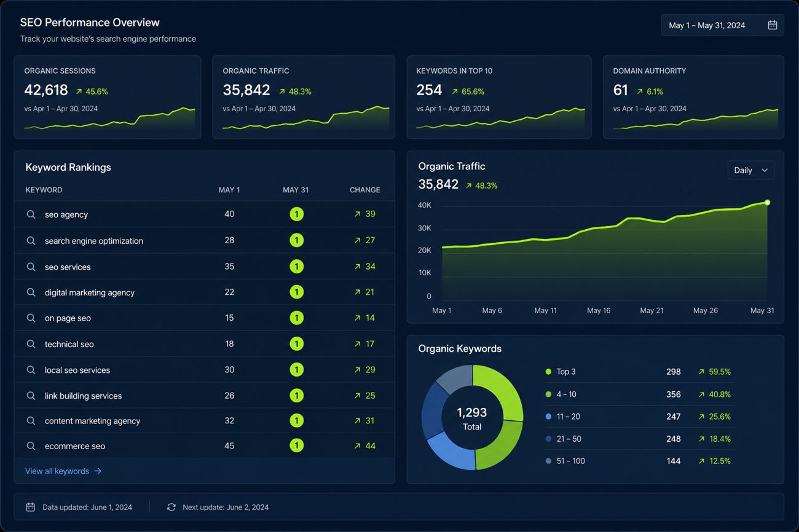Click the search icon beside on page seo

[x=31, y=318]
